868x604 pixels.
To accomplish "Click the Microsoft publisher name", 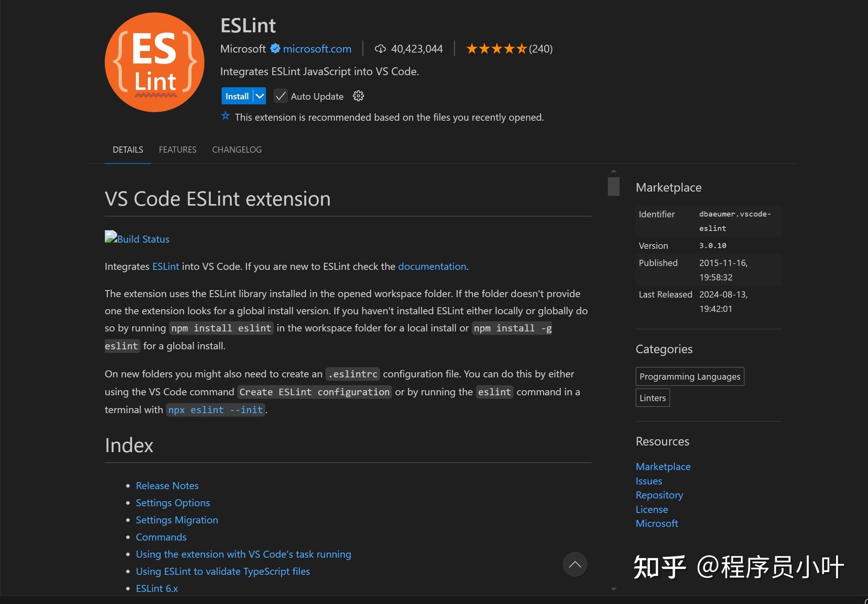I will [x=243, y=49].
